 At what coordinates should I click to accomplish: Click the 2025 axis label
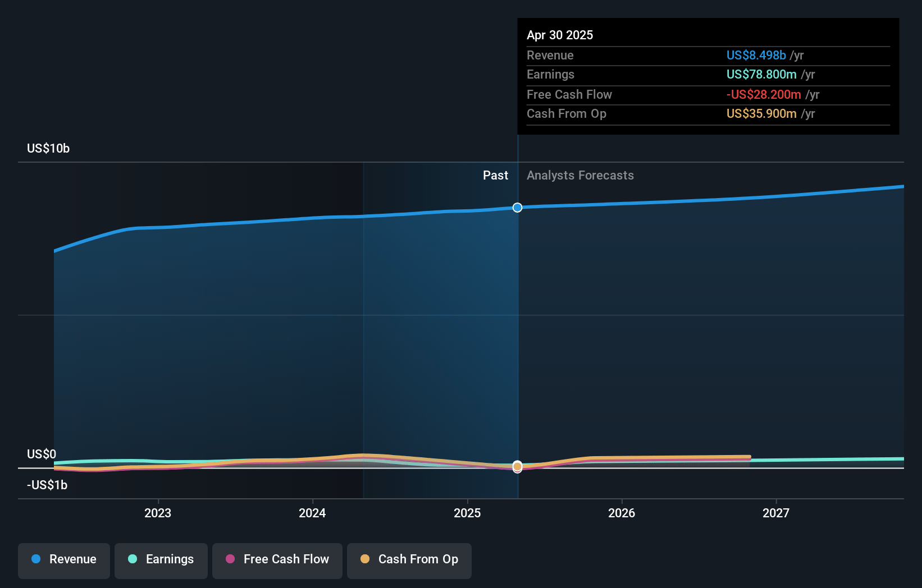point(467,513)
